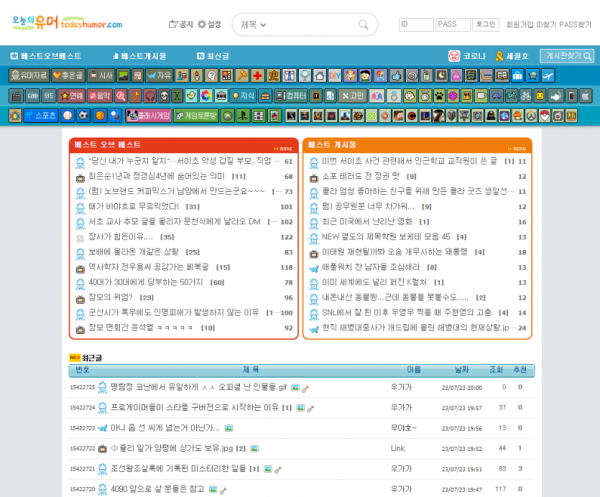This screenshot has height=497, width=600.
Task: Expand the 게시판찾기 board finder dropdown
Action: (566, 56)
